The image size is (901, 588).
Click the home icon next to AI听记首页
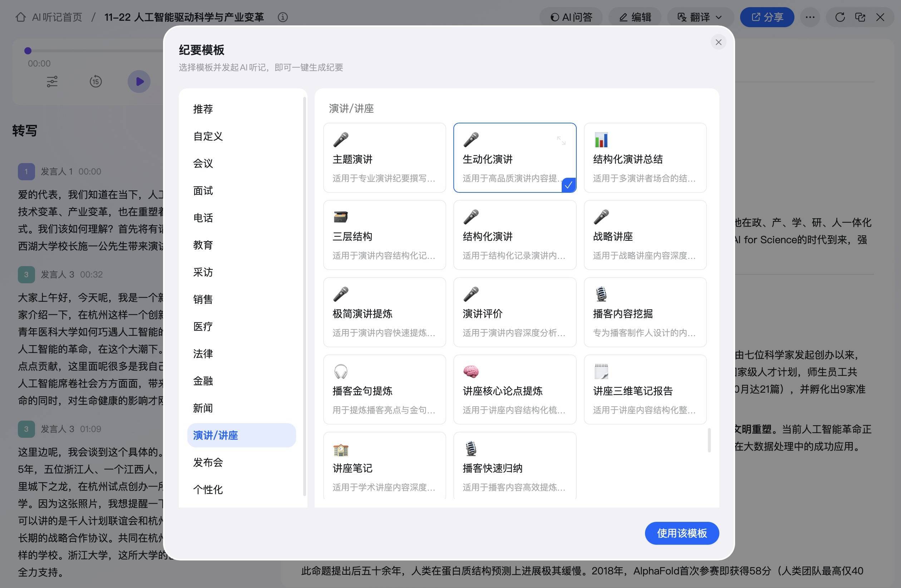tap(21, 17)
